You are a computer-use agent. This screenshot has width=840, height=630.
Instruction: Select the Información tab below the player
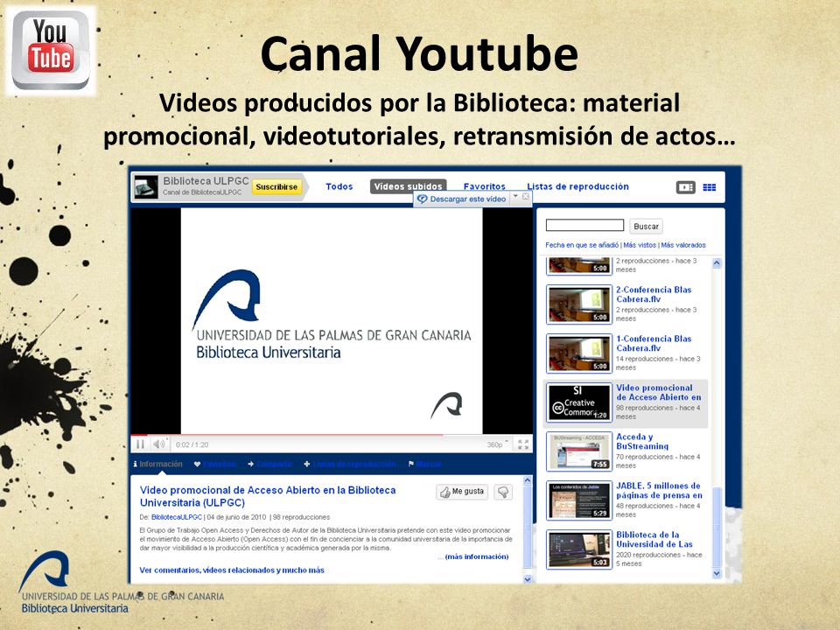(x=158, y=464)
